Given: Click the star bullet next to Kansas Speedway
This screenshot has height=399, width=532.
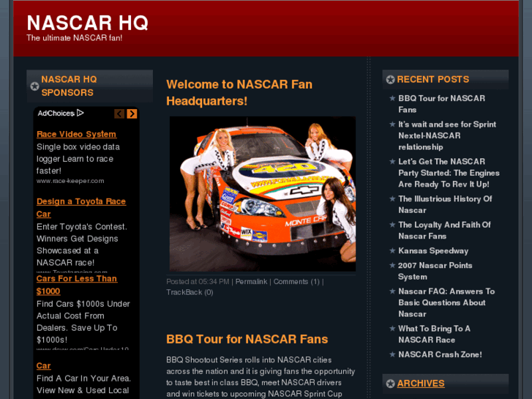Looking at the screenshot, I should coord(392,250).
